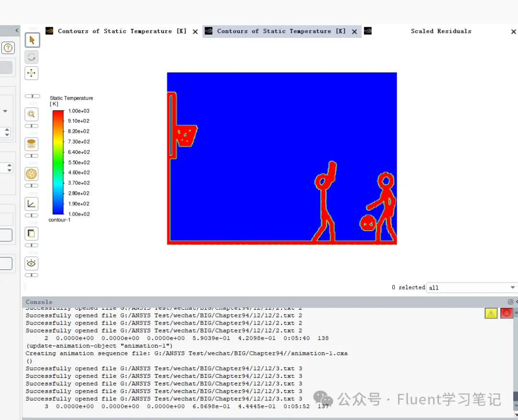Click the rotate view tool
This screenshot has width=518, height=420.
pos(32,57)
